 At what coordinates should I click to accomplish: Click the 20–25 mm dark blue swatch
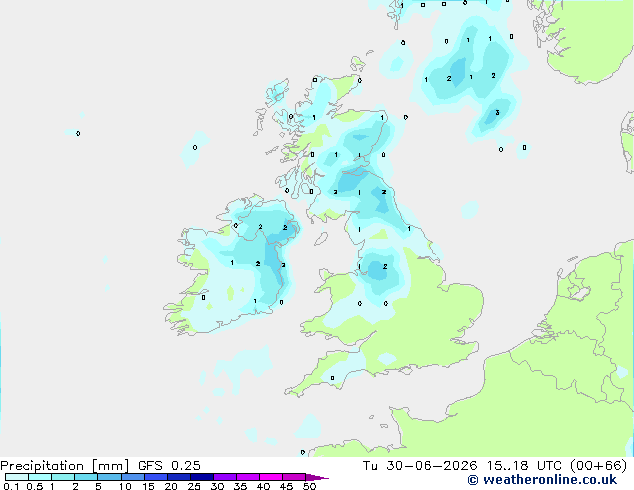coord(179,477)
